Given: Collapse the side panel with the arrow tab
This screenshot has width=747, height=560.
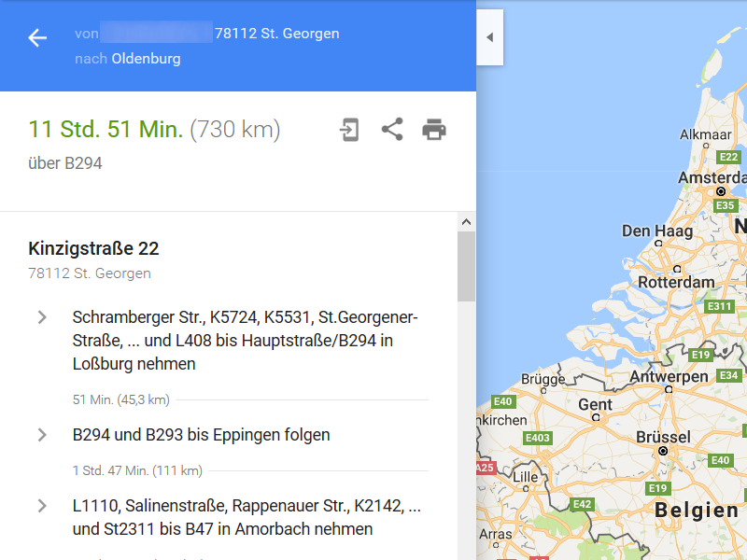Looking at the screenshot, I should click(x=489, y=37).
